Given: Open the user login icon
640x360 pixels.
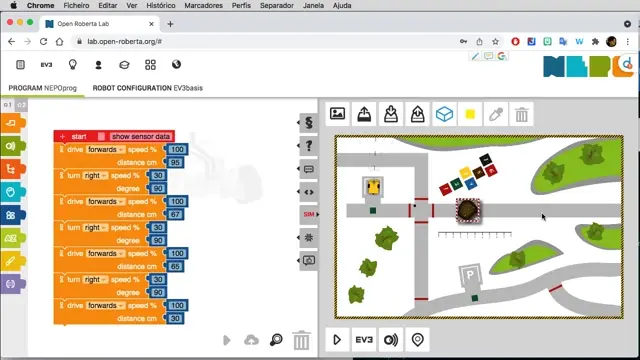Looking at the screenshot, I should tap(98, 64).
